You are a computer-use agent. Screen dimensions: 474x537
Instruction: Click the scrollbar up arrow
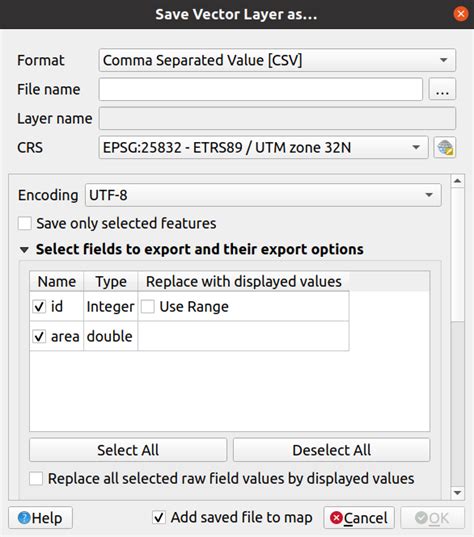click(x=458, y=181)
